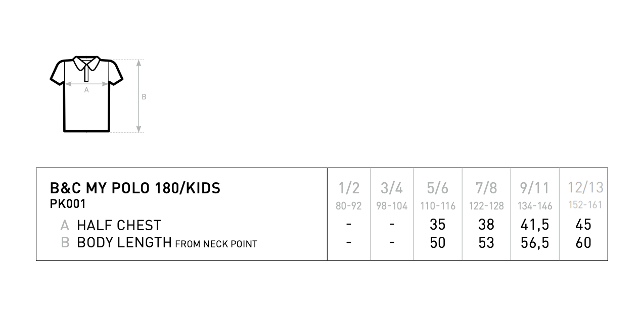Click the PK001 product code
Screen dimensions: 644x316
click(x=68, y=204)
